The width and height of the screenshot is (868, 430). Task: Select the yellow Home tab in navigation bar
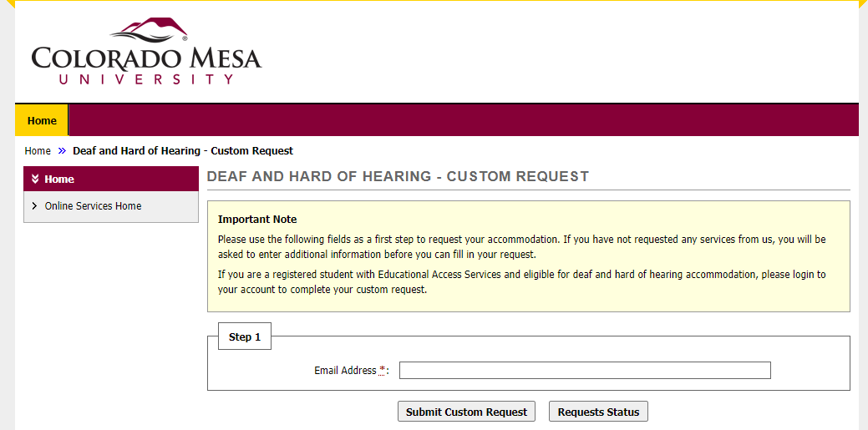(x=42, y=120)
